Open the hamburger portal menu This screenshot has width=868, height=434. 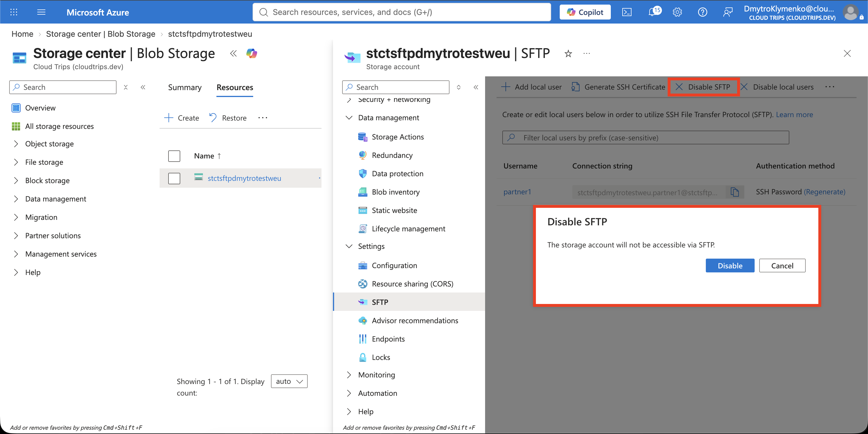(x=41, y=12)
